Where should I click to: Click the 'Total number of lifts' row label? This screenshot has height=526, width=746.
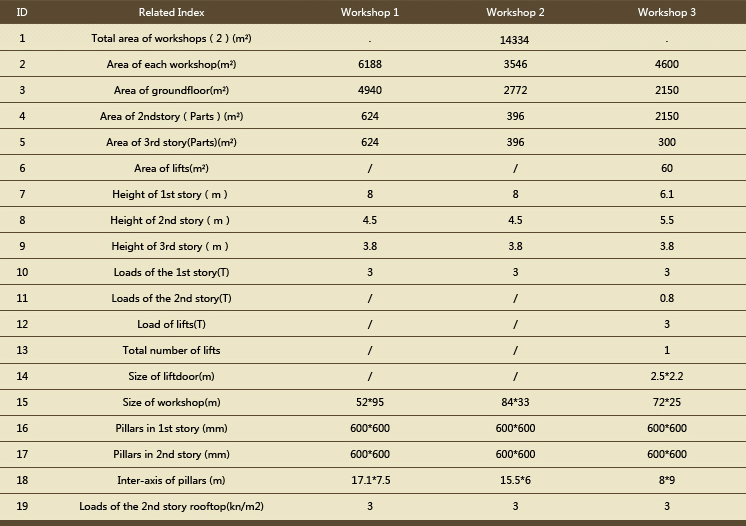171,351
